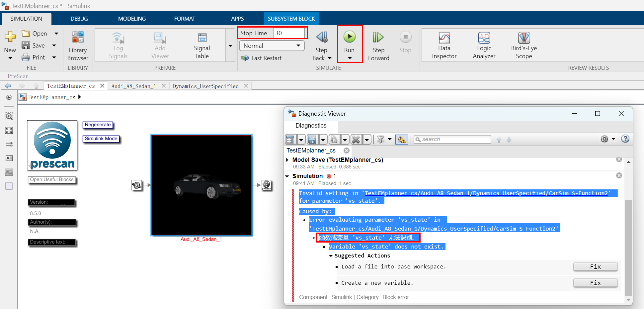Image resolution: width=644 pixels, height=309 pixels.
Task: Click the Annotation text icon in palette
Action: pyautogui.click(x=9, y=158)
